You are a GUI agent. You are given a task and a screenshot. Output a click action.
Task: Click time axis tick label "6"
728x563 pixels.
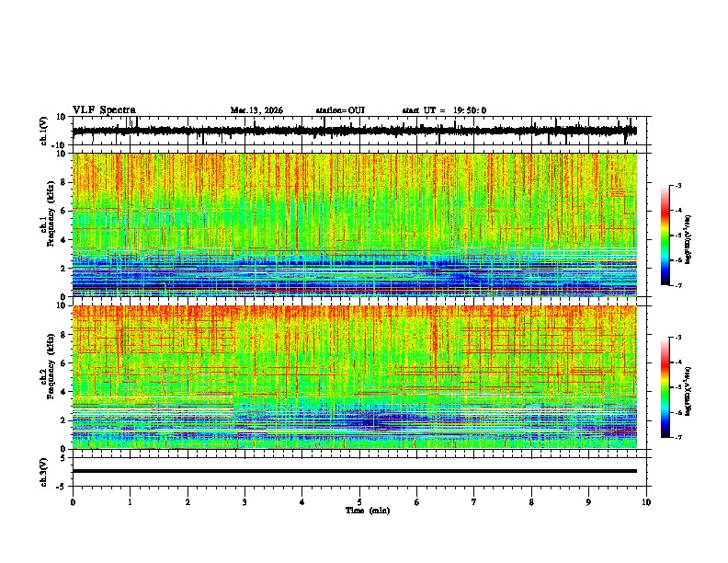point(417,502)
